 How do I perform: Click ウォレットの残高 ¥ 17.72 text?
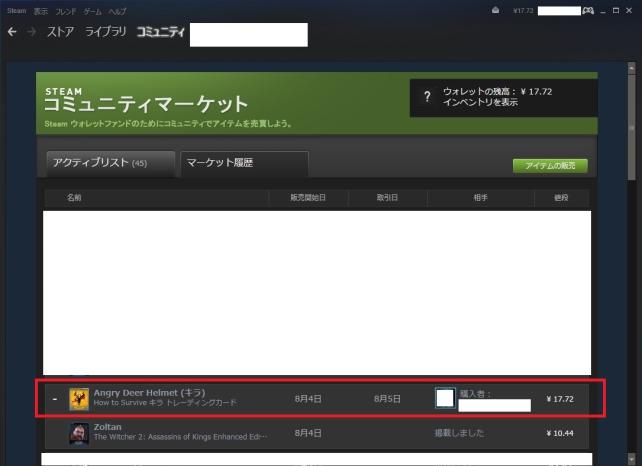point(497,92)
